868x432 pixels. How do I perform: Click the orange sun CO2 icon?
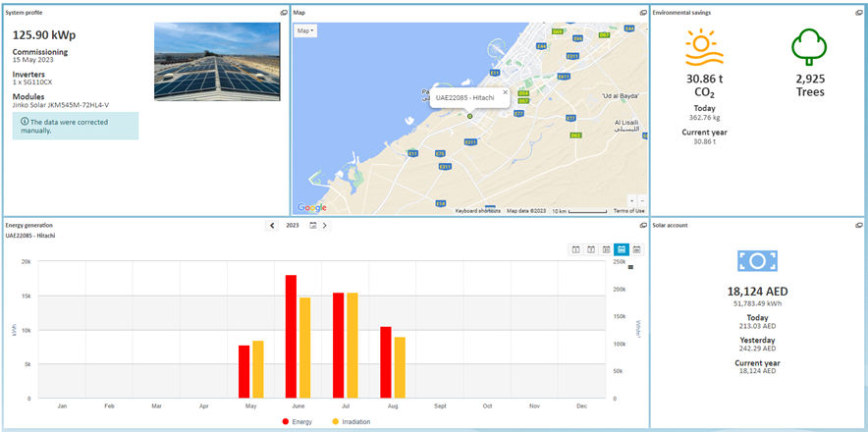pyautogui.click(x=704, y=48)
